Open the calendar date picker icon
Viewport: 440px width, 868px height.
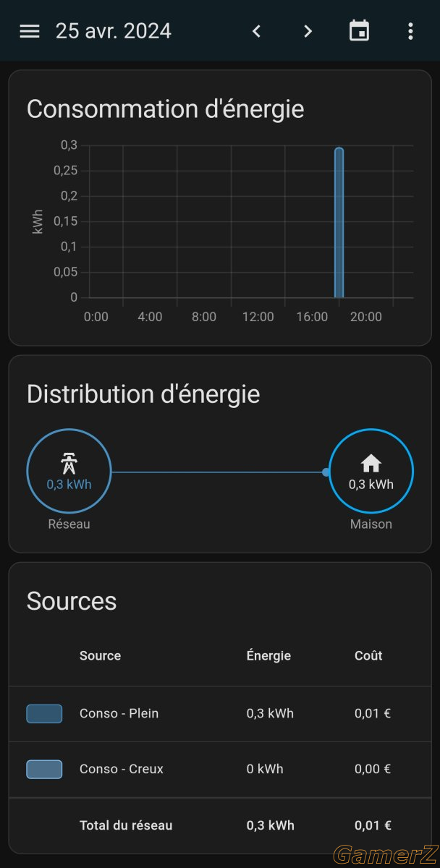click(x=359, y=31)
